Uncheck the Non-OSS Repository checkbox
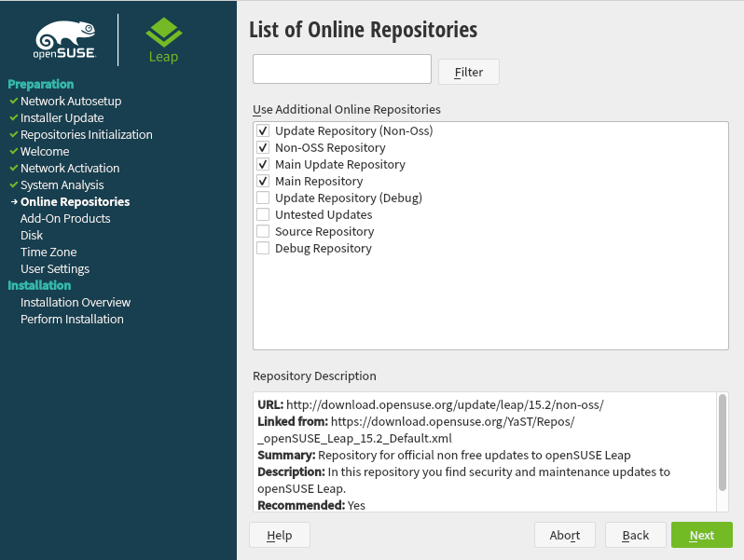The width and height of the screenshot is (744, 560). (263, 148)
